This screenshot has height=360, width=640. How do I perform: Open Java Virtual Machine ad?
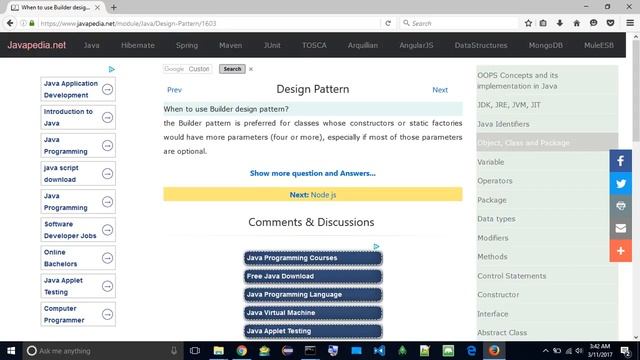(313, 313)
